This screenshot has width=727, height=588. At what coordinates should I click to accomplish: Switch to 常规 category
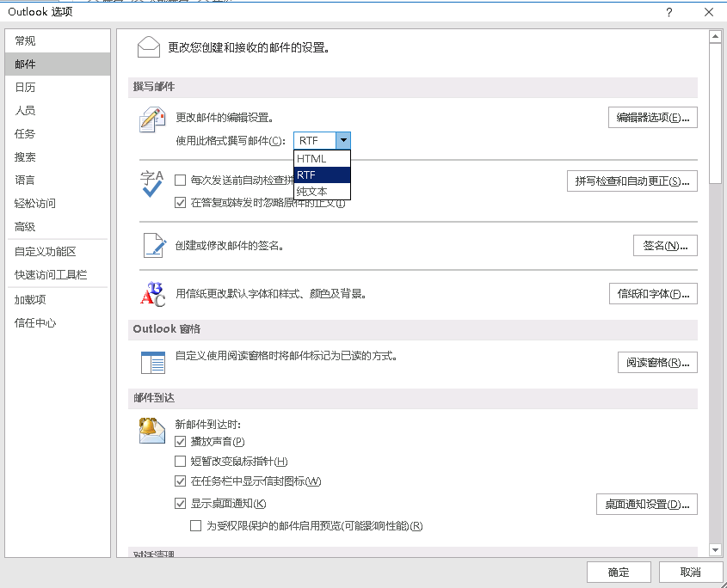click(58, 40)
